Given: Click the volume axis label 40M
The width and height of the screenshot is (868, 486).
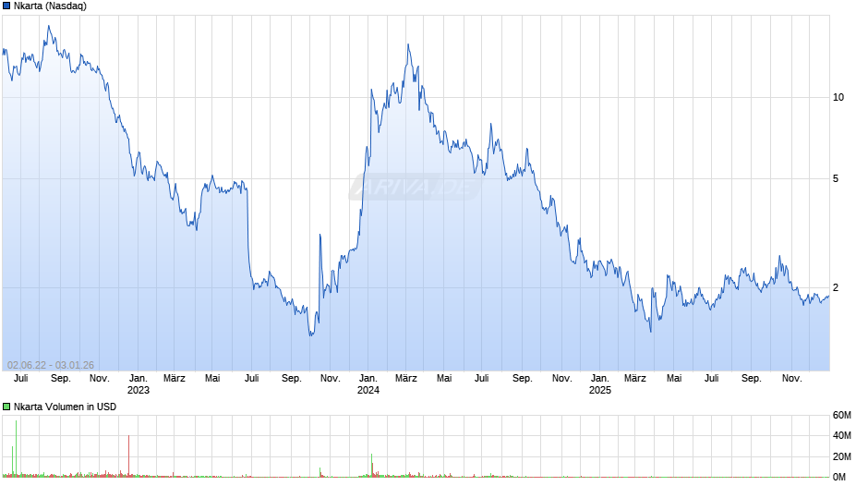Looking at the screenshot, I should (x=842, y=435).
